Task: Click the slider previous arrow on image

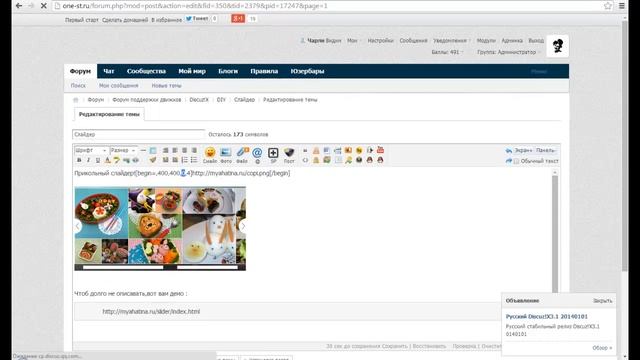Action: [x=78, y=226]
